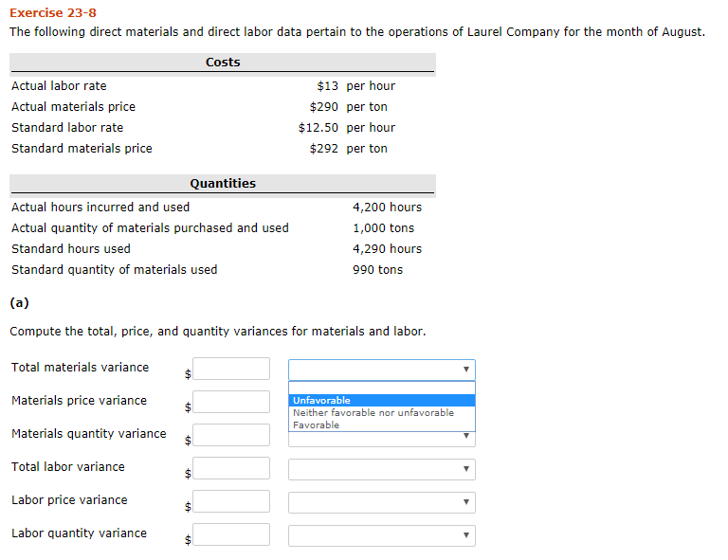Select the Unfavorable option in the list
This screenshot has width=728, height=560.
(x=382, y=401)
